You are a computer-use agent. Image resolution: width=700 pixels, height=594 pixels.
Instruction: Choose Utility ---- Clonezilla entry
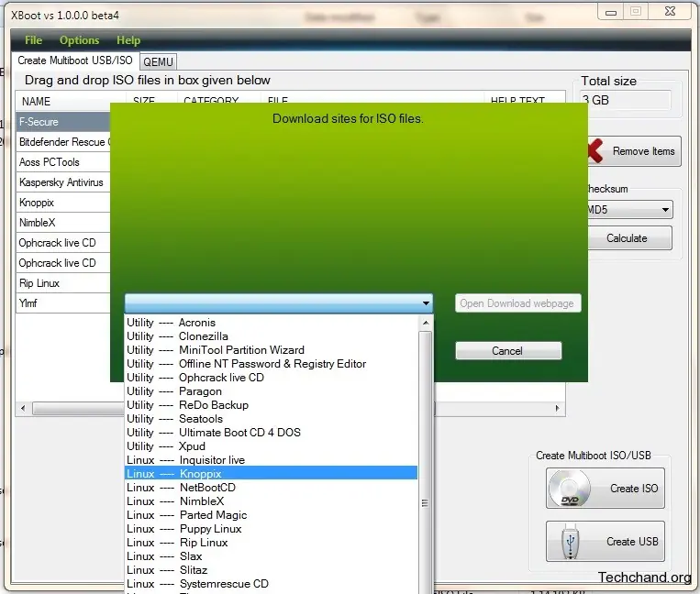pos(271,336)
